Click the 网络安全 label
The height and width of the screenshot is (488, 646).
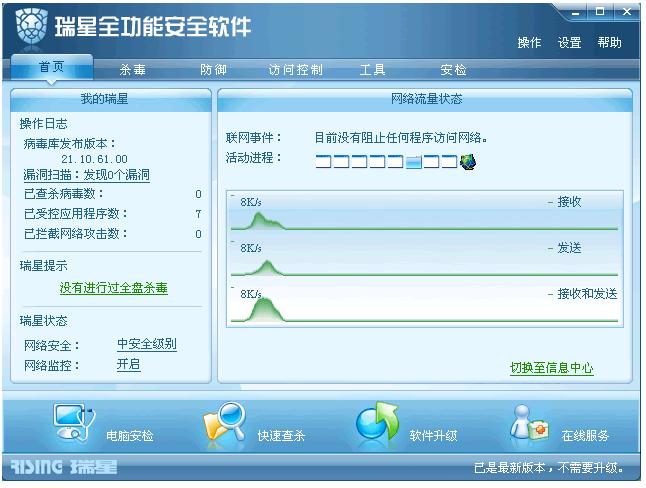click(51, 345)
